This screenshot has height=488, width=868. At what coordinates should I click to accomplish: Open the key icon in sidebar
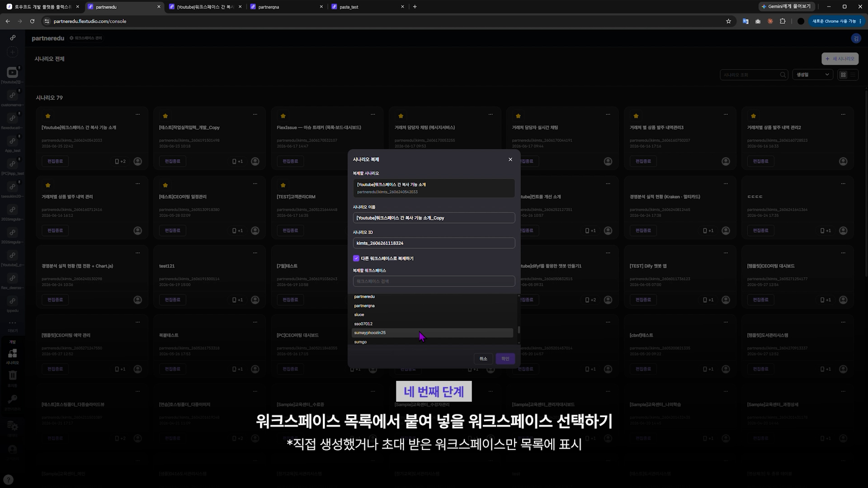pyautogui.click(x=13, y=399)
